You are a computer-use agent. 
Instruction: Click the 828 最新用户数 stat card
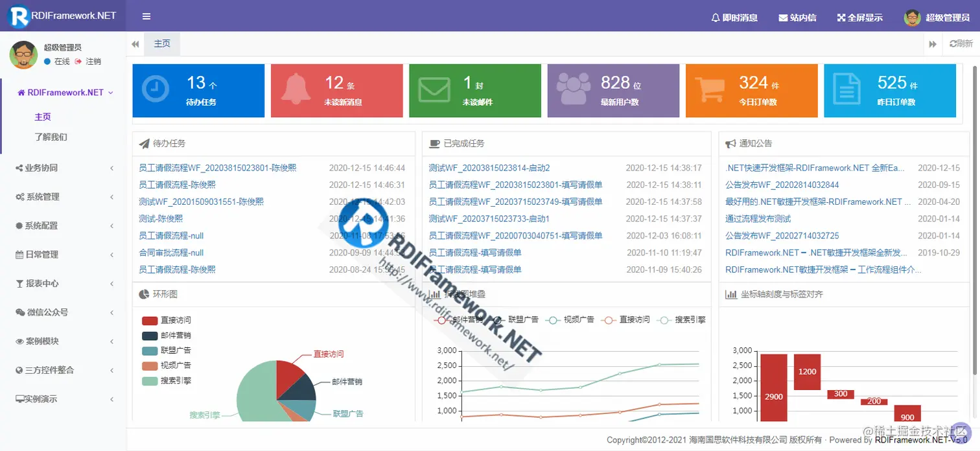(613, 91)
